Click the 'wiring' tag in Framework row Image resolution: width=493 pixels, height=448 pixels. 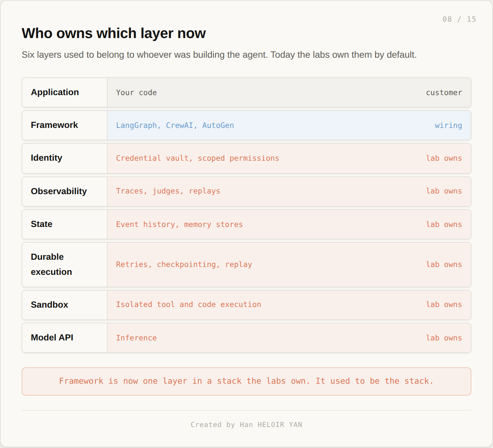[448, 125]
